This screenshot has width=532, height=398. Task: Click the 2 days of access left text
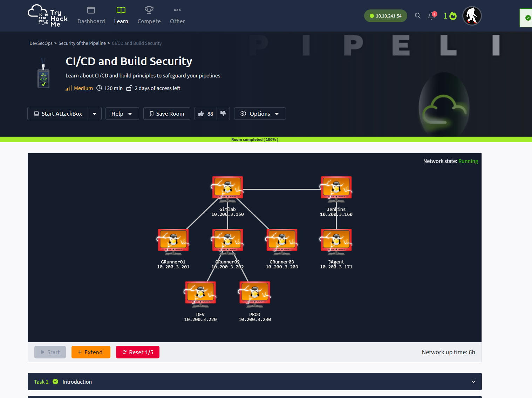click(157, 88)
